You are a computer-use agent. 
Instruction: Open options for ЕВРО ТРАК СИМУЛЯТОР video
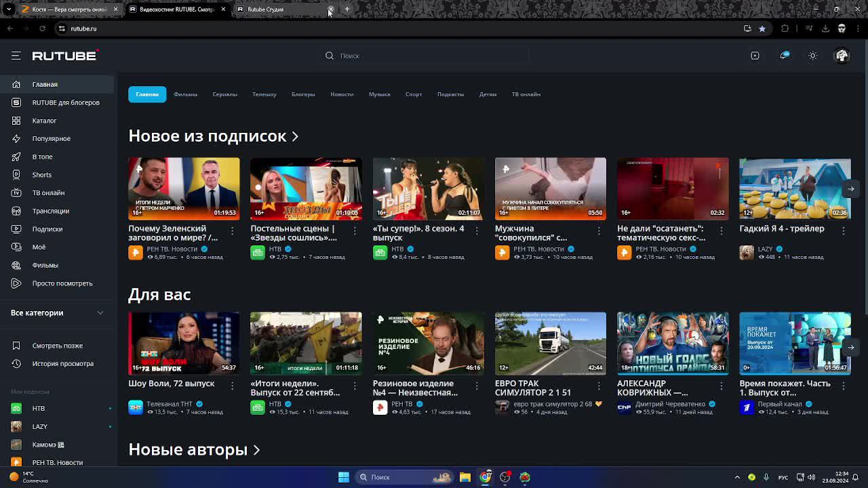599,386
